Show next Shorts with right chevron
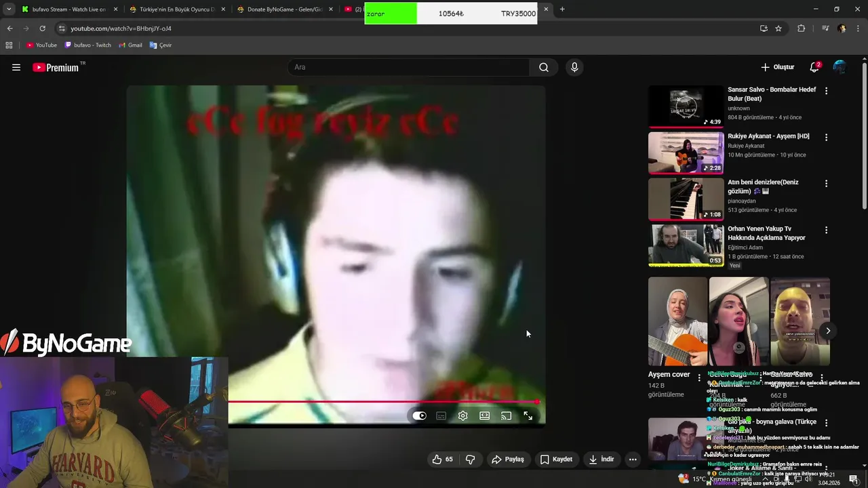The image size is (868, 488). coord(828,331)
